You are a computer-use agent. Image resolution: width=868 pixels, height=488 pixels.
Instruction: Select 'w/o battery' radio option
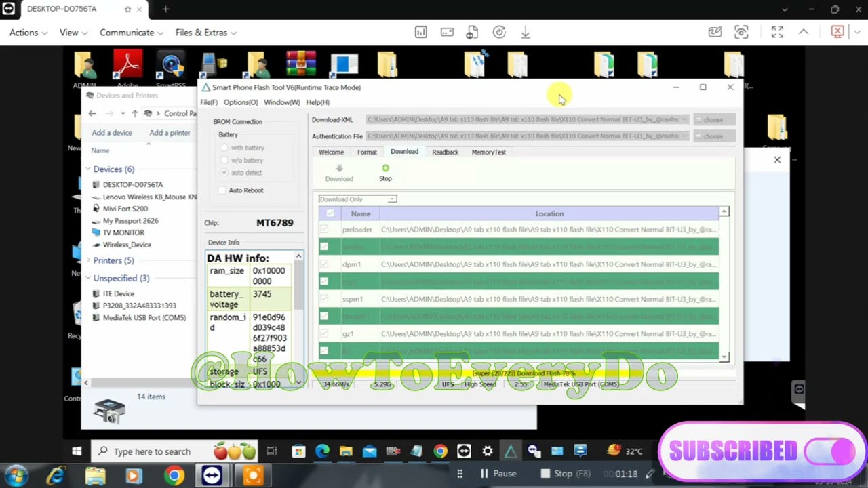(x=224, y=160)
